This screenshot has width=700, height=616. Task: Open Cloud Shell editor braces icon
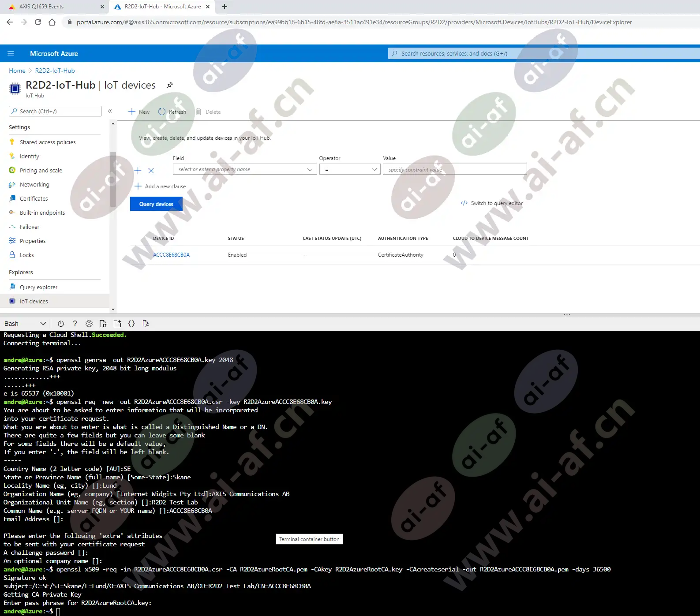131,324
